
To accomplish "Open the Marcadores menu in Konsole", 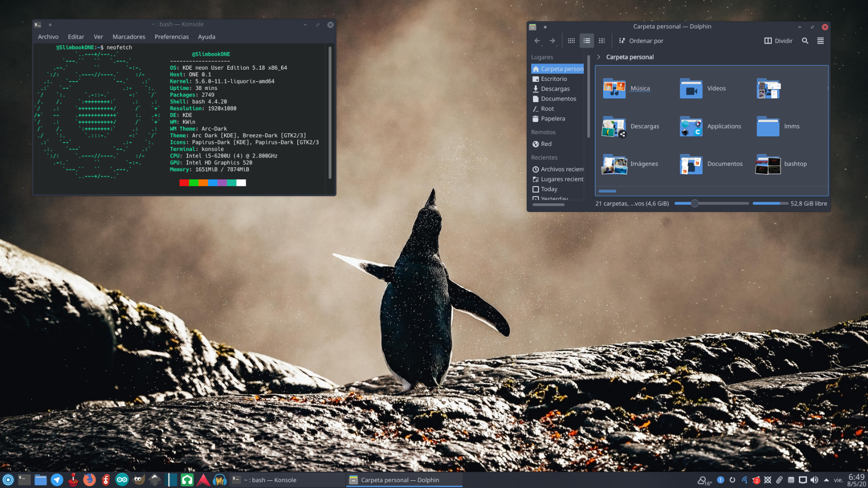I will [x=129, y=37].
